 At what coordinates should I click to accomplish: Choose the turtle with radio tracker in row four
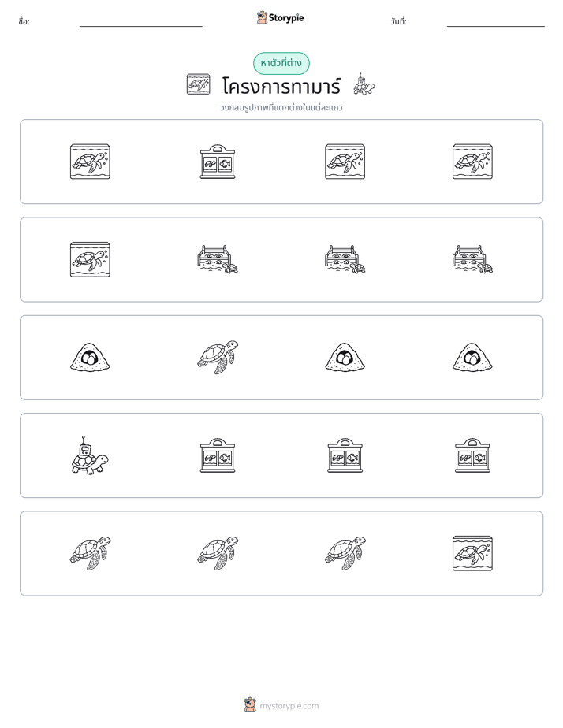pos(90,455)
